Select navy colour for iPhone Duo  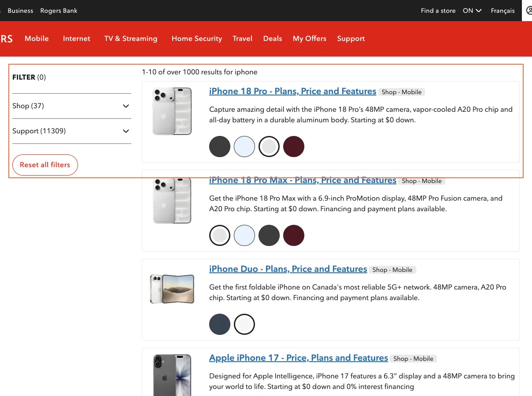[220, 324]
